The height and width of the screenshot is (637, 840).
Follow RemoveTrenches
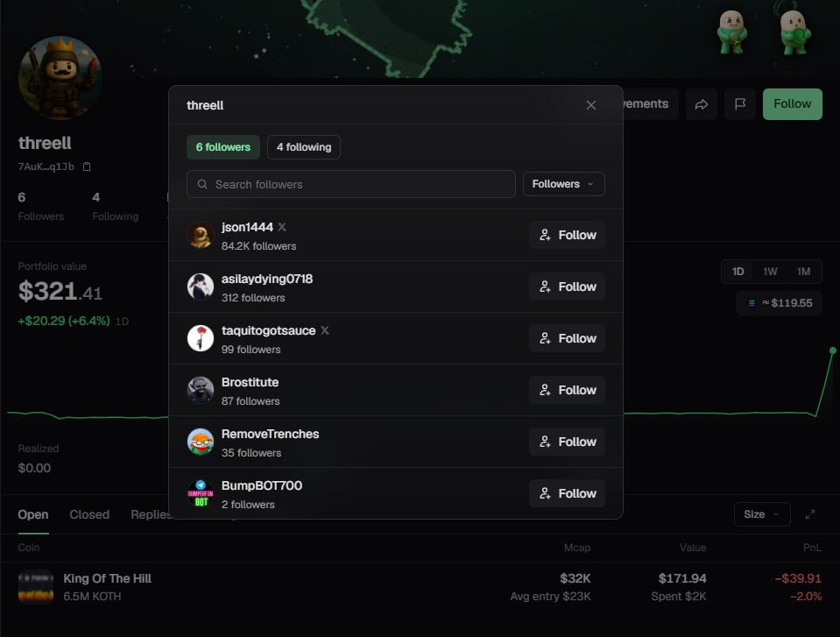coord(568,442)
